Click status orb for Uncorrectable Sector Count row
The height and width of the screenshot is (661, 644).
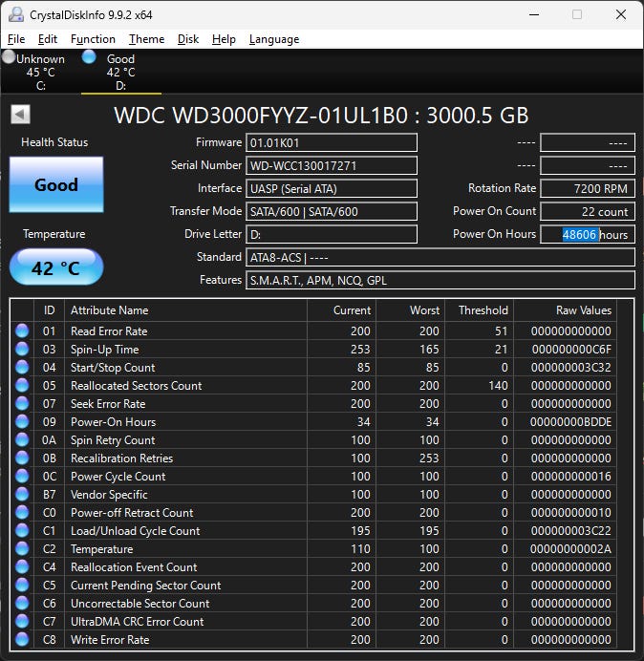[22, 603]
